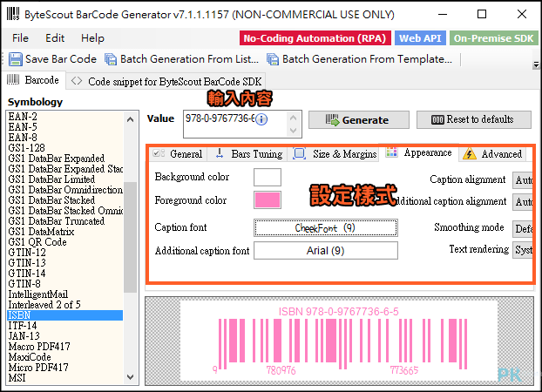The image size is (542, 392).
Task: Switch to the Bars Tuning tab
Action: [x=247, y=154]
